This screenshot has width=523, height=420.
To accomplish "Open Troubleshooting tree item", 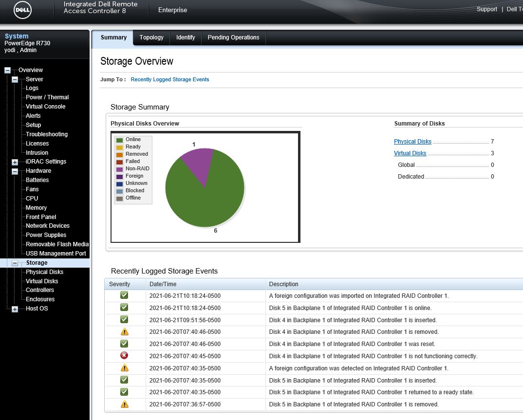I will coord(47,134).
